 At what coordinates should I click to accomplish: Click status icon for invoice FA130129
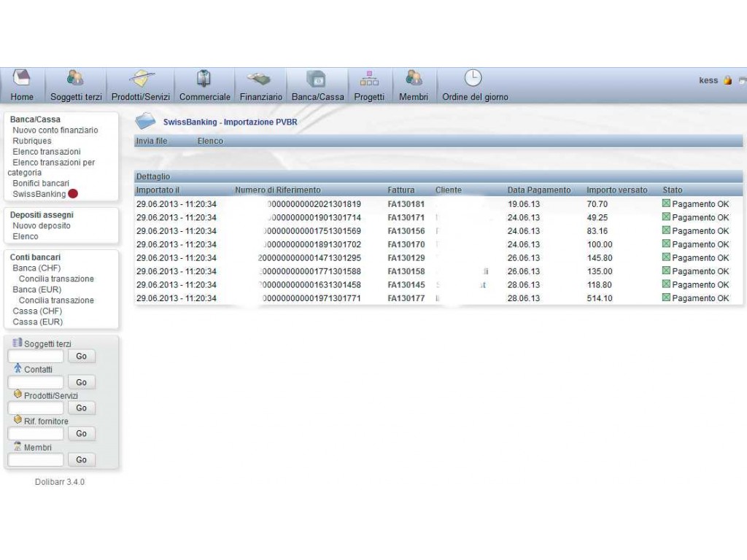coord(666,257)
